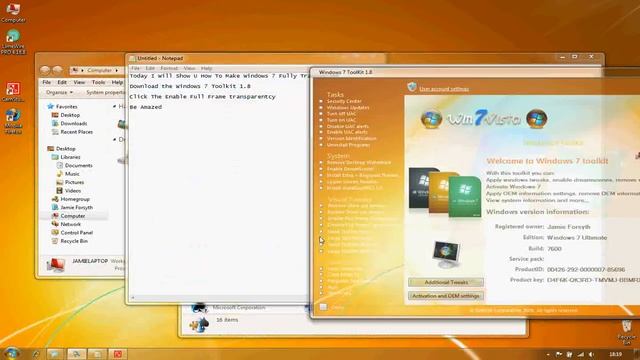Open Notepad File menu
The width and height of the screenshot is (640, 360).
tap(136, 68)
